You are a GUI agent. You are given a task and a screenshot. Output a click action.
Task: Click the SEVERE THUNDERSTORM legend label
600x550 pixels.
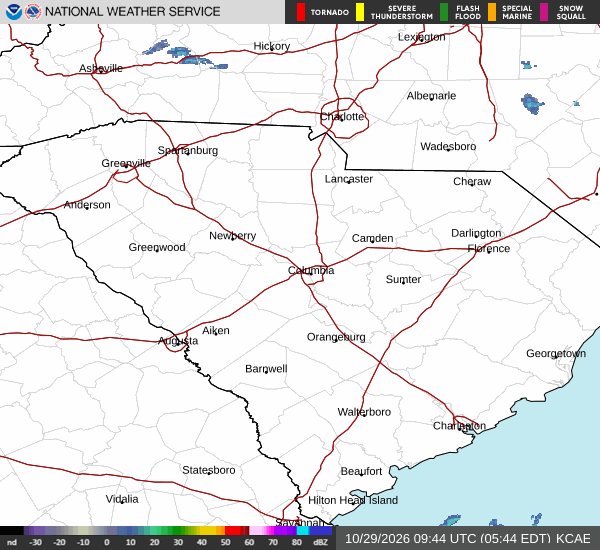tap(402, 13)
